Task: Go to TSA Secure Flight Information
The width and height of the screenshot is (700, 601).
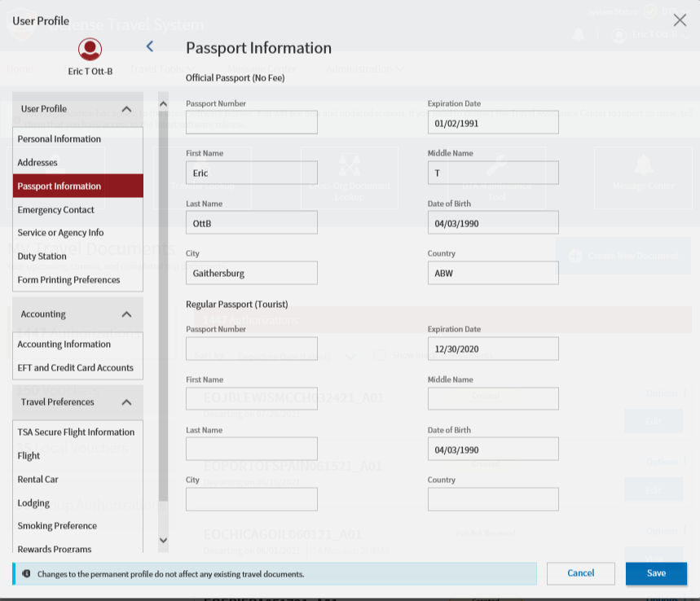Action: coord(76,432)
